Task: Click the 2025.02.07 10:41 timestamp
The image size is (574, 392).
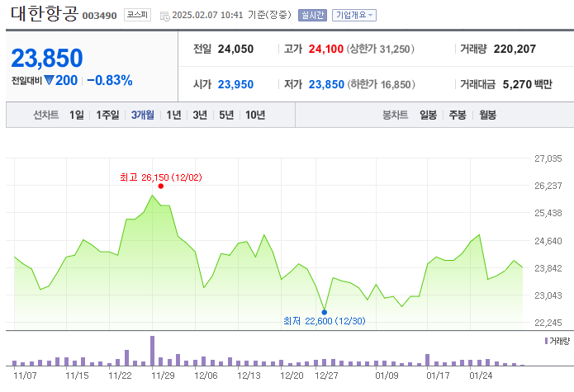Action: pos(207,15)
